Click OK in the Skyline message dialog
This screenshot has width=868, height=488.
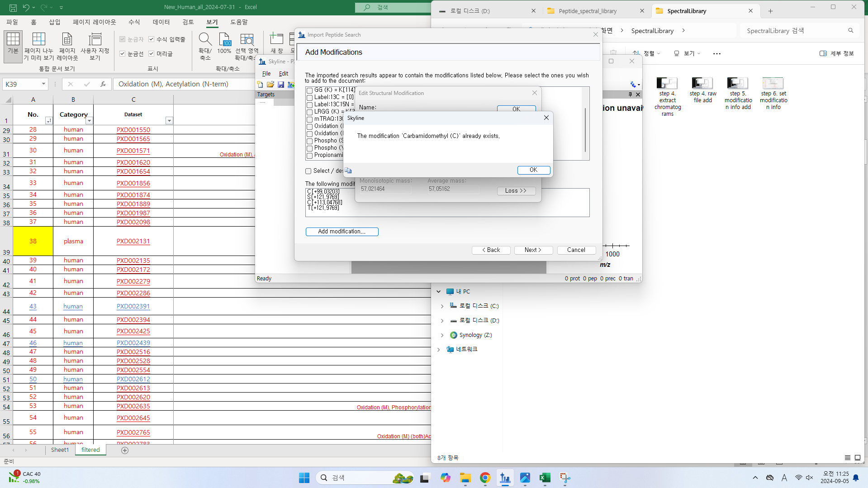tap(533, 170)
